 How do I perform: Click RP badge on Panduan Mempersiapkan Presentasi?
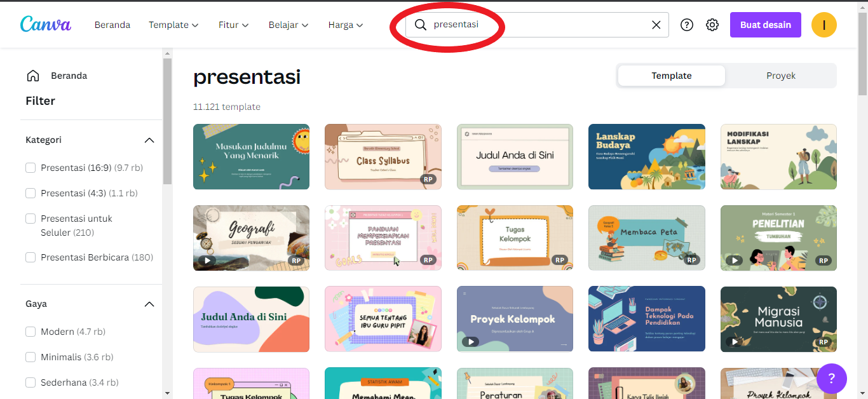428,260
